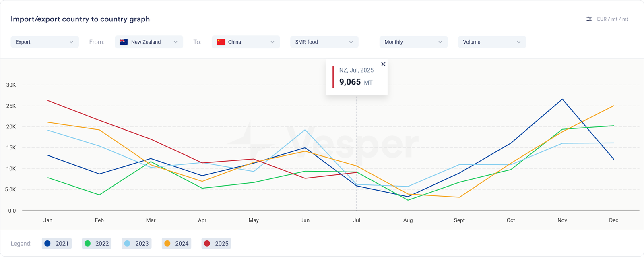Open the Export trade direction dropdown
This screenshot has width=644, height=257.
point(44,42)
